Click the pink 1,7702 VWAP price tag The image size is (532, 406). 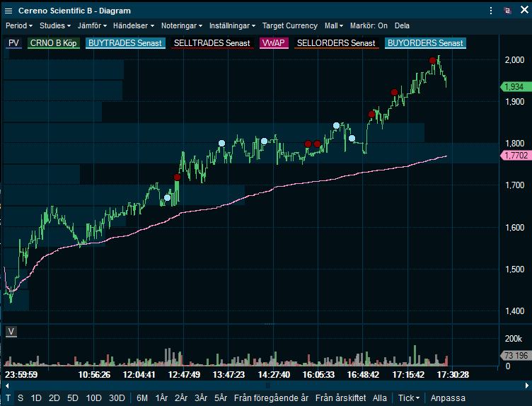click(515, 156)
